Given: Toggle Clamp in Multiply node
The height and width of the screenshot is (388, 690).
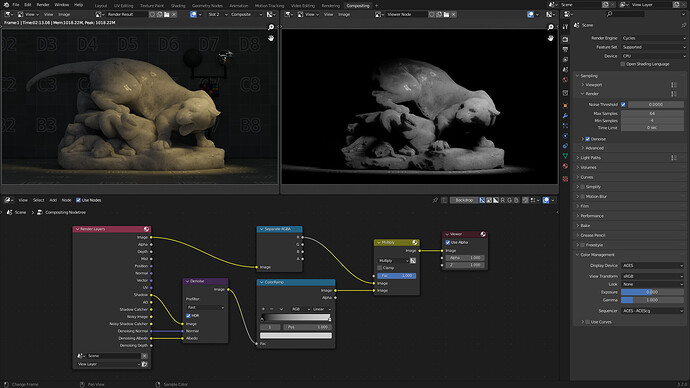Looking at the screenshot, I should click(x=380, y=268).
